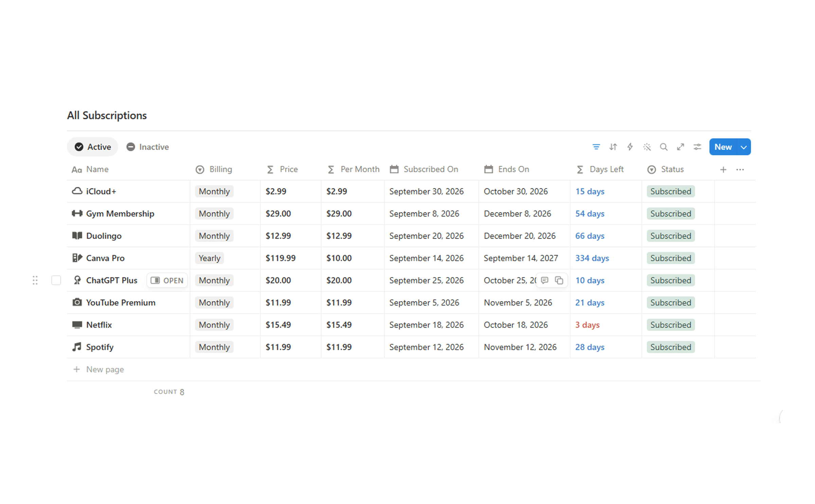815x504 pixels.
Task: Click the comment icon in ChatGPT Plus row
Action: pos(545,280)
